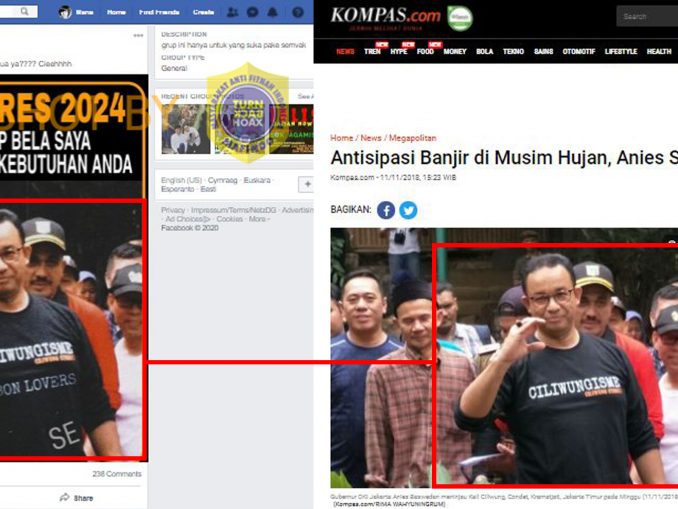678x509 pixels.
Task: Click the Kompas.com logo
Action: (x=385, y=17)
